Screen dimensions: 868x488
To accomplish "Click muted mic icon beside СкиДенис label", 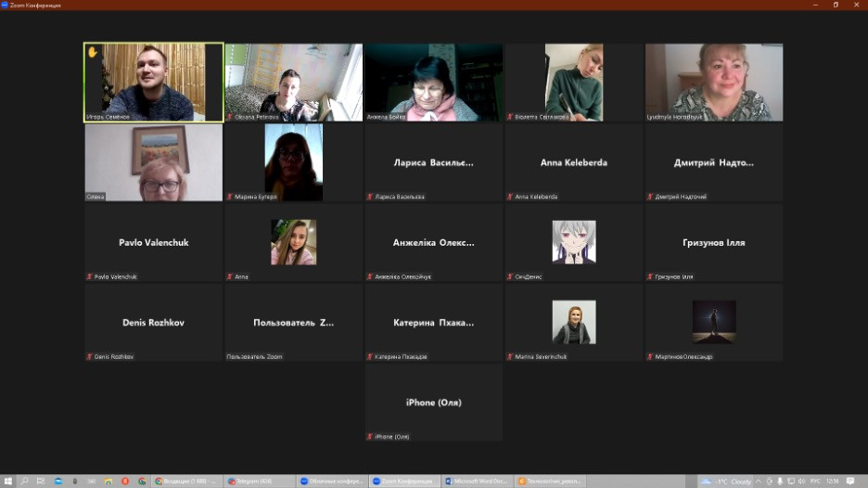I will [510, 276].
